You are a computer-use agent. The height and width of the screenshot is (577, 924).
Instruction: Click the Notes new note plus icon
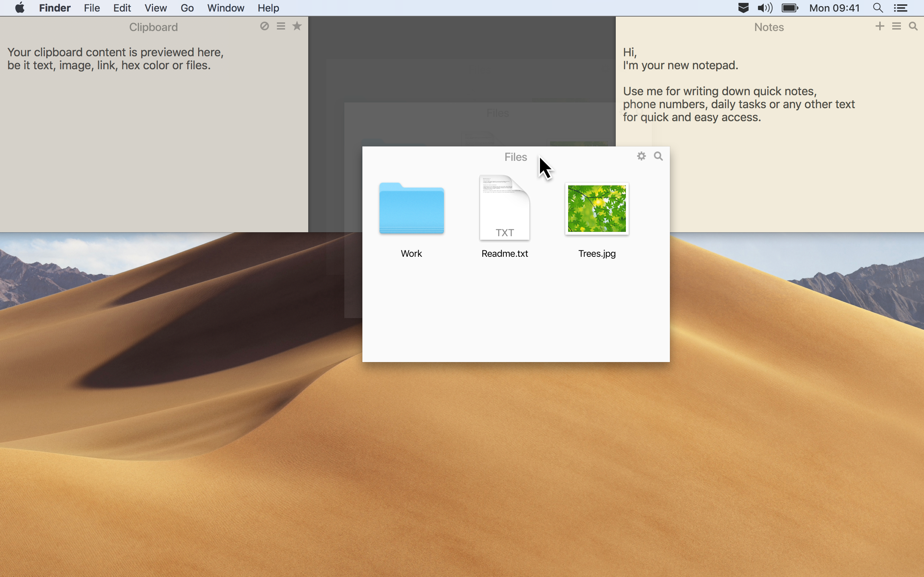pos(880,27)
